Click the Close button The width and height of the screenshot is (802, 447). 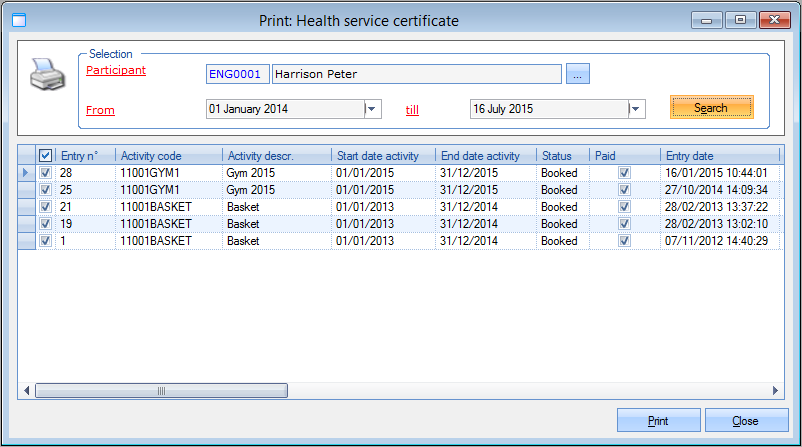click(746, 421)
